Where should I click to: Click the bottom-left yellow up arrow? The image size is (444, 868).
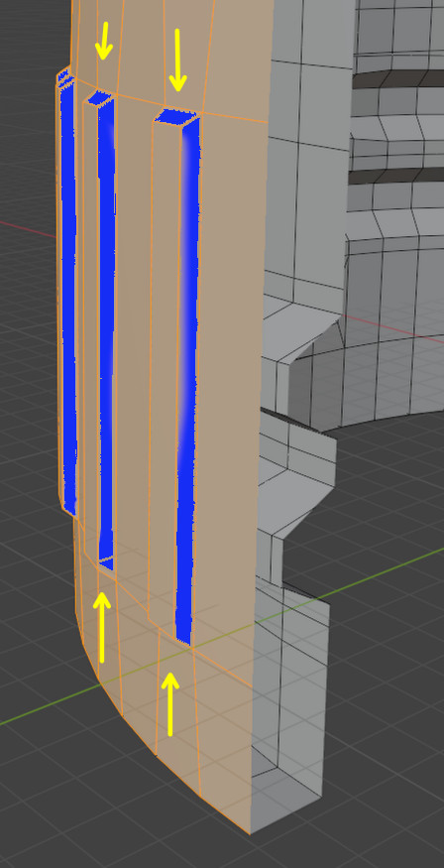tap(101, 627)
